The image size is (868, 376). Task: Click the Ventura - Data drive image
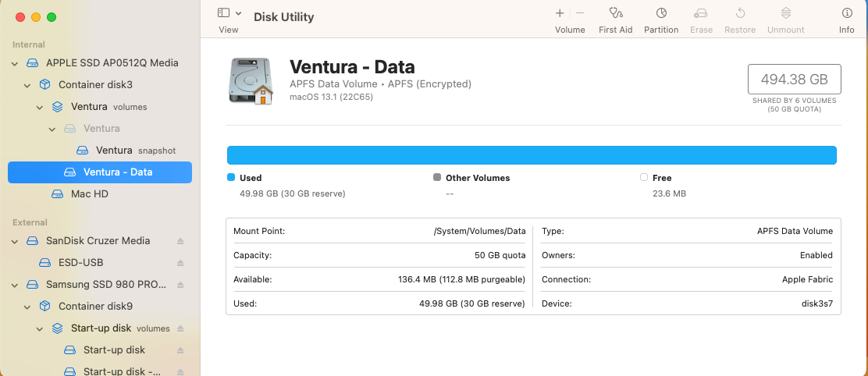tap(251, 80)
